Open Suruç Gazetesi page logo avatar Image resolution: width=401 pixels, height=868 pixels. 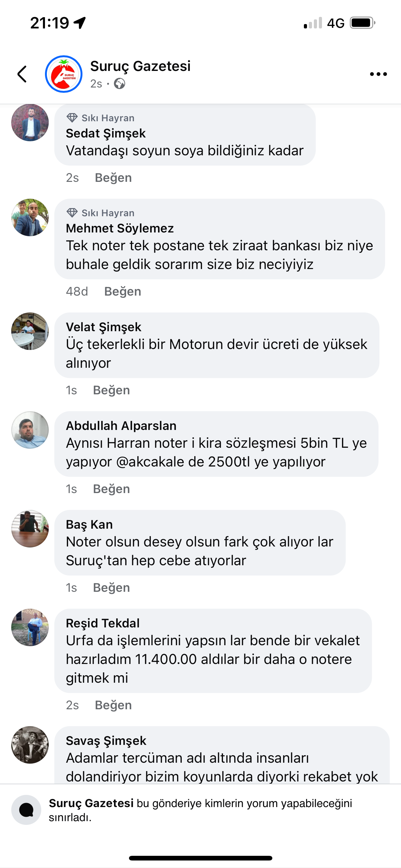[64, 74]
